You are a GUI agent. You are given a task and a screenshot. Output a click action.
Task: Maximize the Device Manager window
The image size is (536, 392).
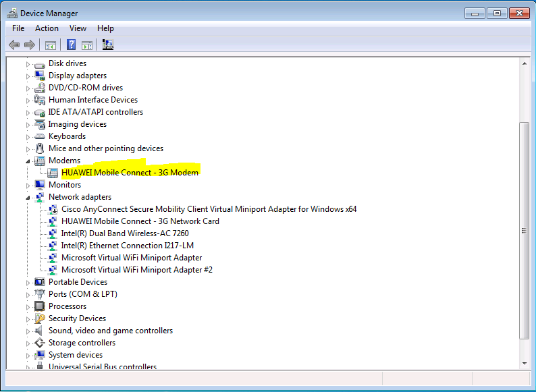(x=497, y=13)
